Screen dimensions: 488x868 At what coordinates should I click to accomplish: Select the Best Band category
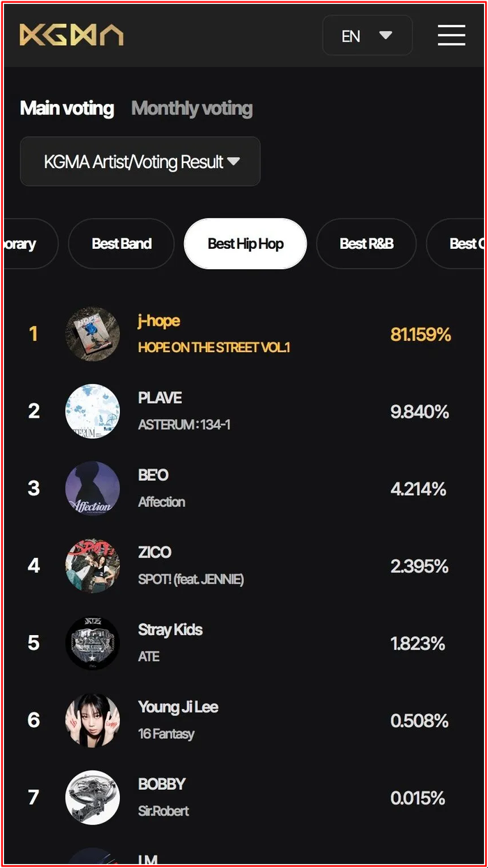tap(121, 243)
